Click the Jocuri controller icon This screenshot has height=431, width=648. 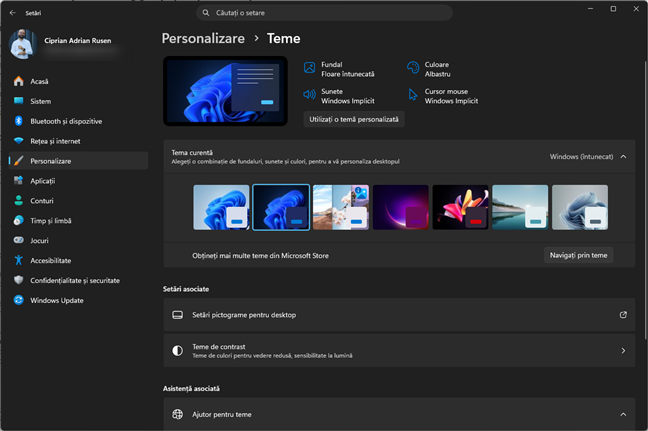tap(19, 240)
